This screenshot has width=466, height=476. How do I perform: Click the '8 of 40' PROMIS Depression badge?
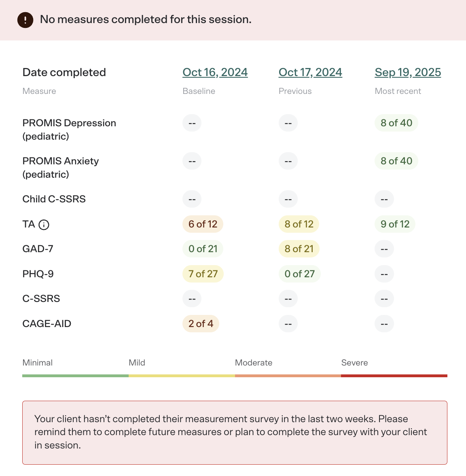[x=396, y=123]
